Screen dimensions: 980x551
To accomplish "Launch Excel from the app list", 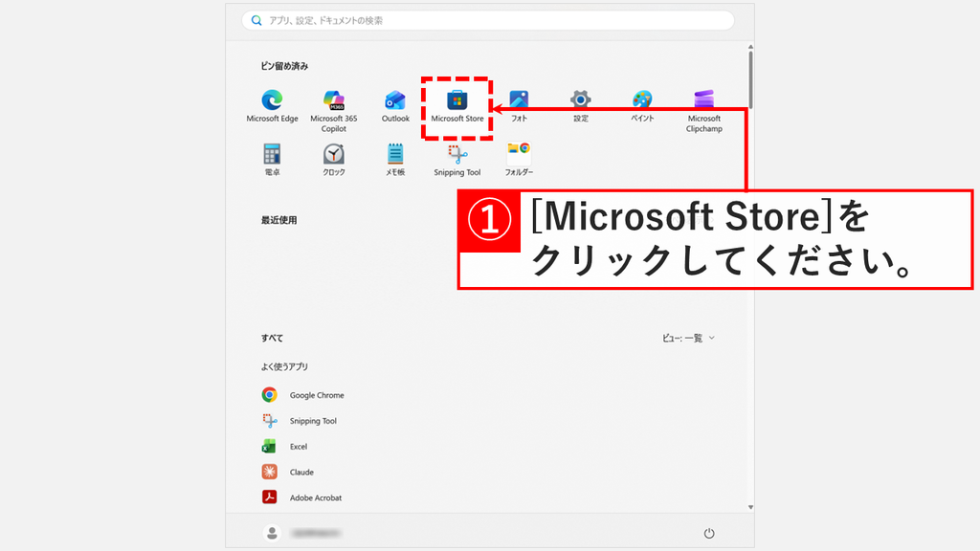I will pyautogui.click(x=284, y=446).
